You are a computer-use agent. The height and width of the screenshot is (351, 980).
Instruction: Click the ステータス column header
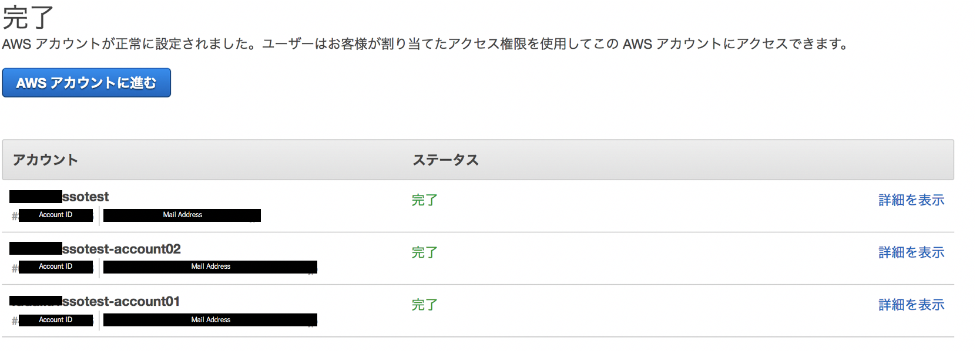[x=445, y=160]
